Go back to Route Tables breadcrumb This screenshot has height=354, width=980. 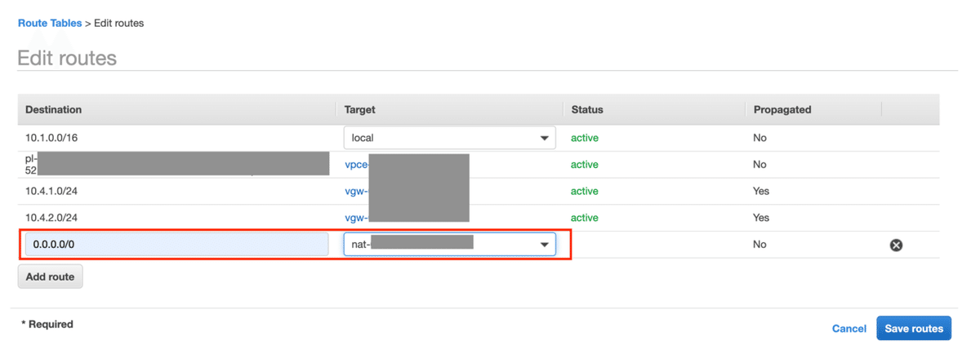[50, 24]
